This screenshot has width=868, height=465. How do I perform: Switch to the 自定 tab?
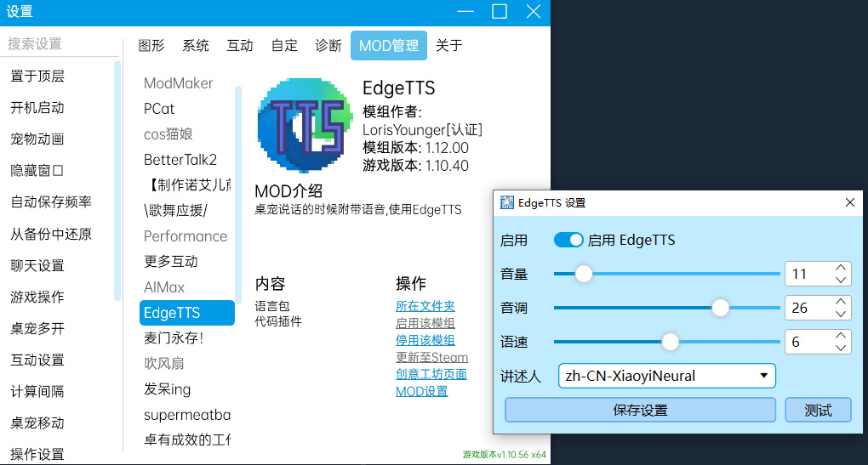[284, 45]
